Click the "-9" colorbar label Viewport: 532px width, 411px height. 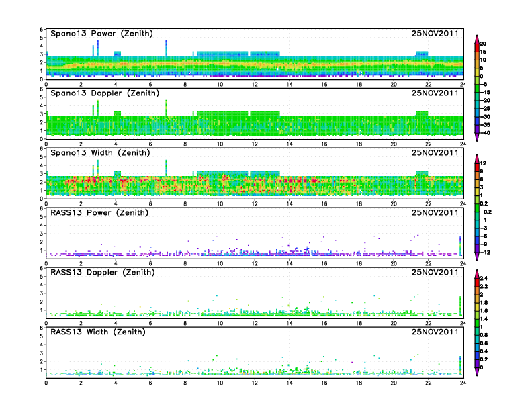pos(484,244)
